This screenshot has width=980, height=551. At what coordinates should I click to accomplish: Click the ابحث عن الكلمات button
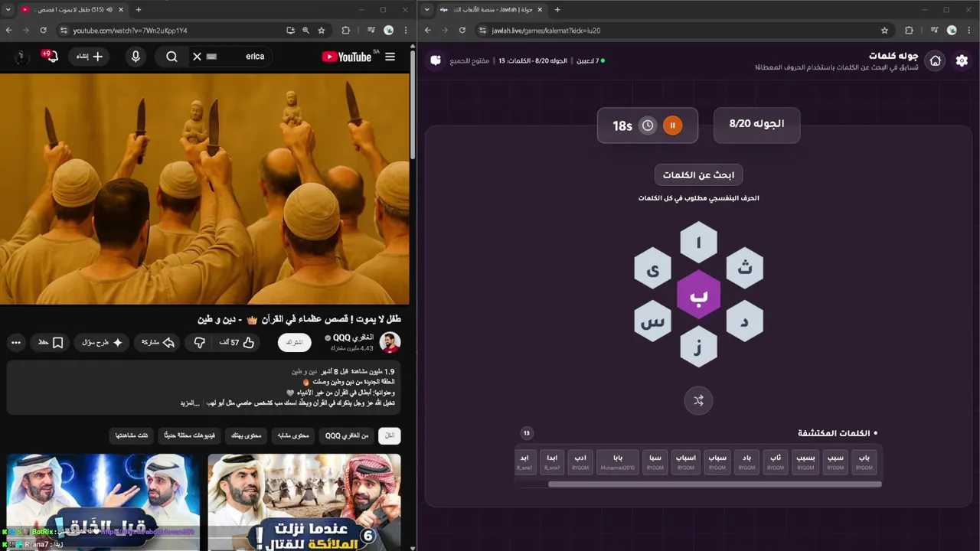pos(698,175)
